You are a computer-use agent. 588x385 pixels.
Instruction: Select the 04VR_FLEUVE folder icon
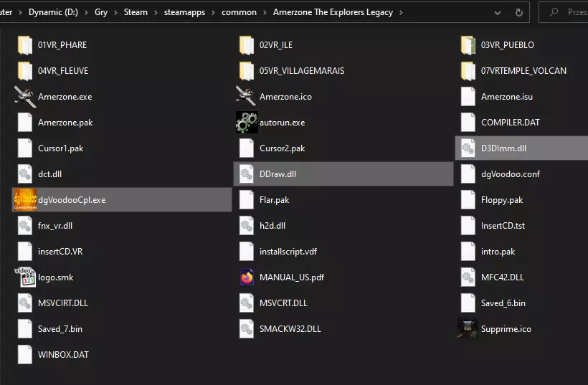tap(25, 71)
